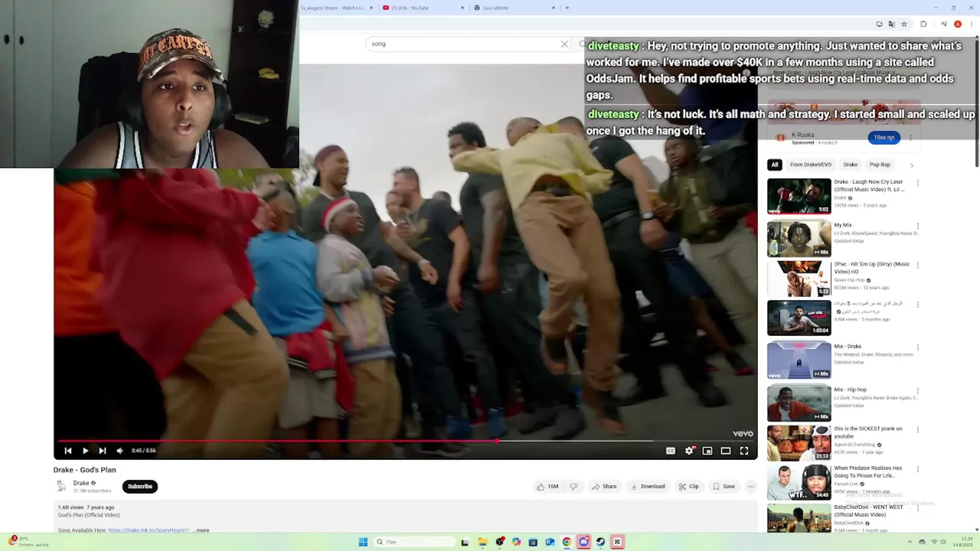The height and width of the screenshot is (551, 980).
Task: Click the sponsored K-Ruoka 'Tilaa nyt' button
Action: [x=884, y=138]
